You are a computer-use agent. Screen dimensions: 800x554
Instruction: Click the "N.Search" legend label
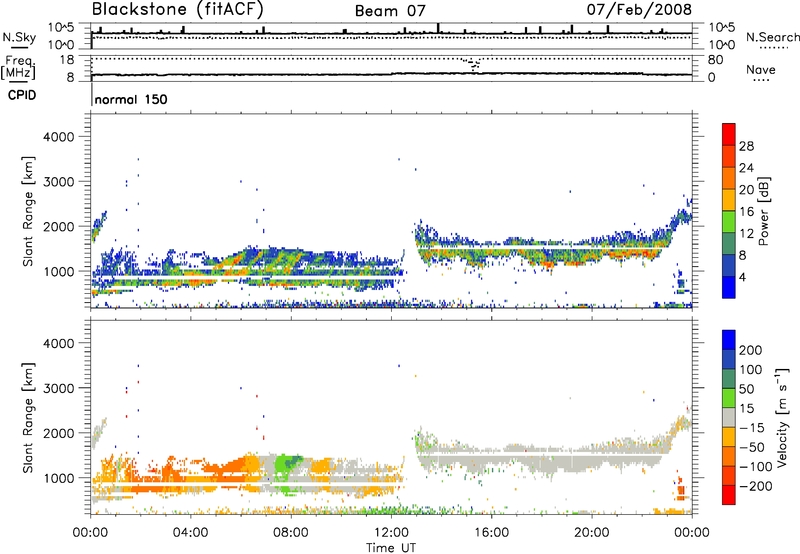[x=772, y=37]
